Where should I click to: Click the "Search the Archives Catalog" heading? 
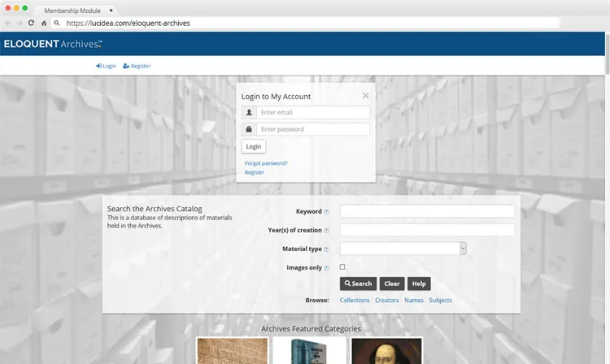155,209
